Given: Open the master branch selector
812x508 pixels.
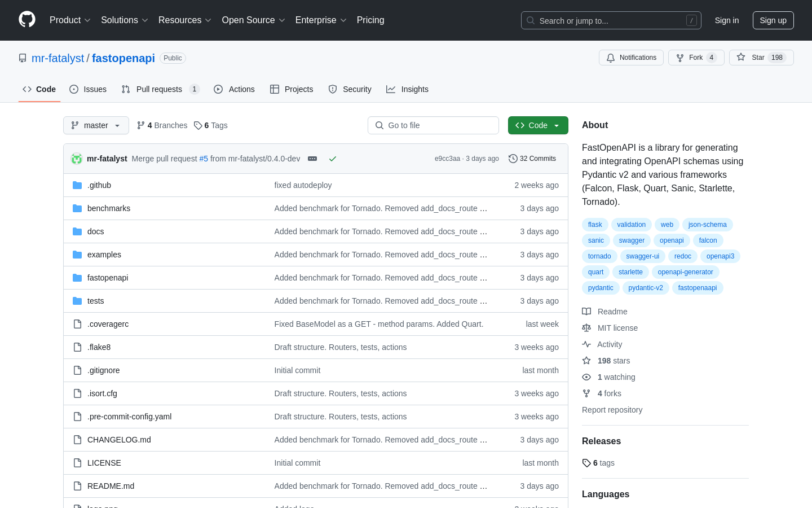Looking at the screenshot, I should [96, 125].
